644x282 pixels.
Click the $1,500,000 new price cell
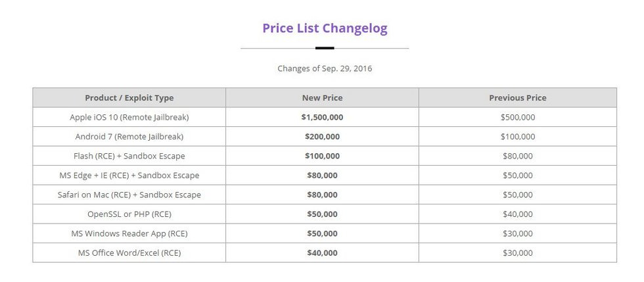pyautogui.click(x=322, y=117)
